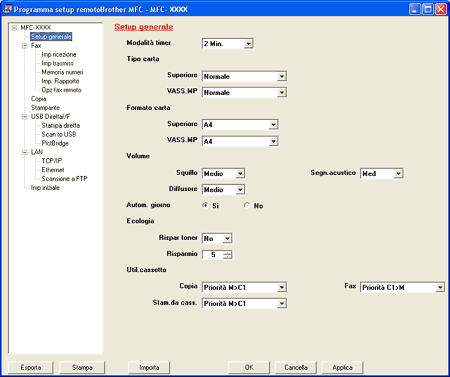Collapse the LAN tree branch
Screen dimensions: 450x377
coord(25,152)
